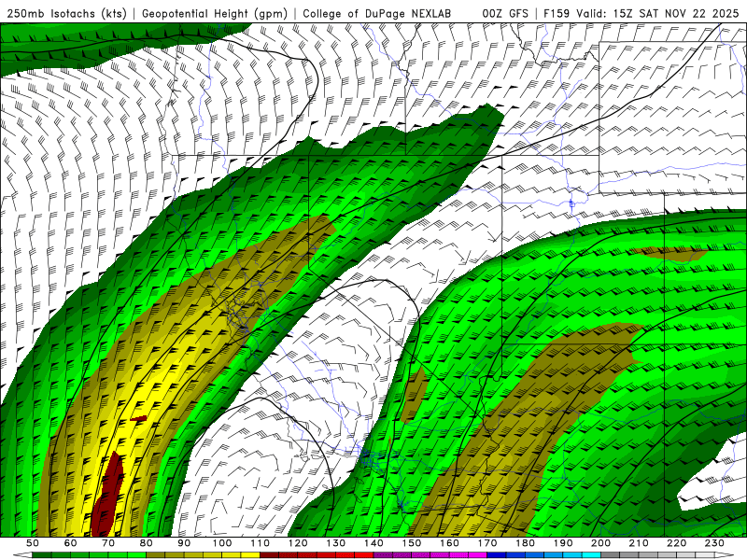Click the '230' legend value
The height and width of the screenshot is (560, 747).
[715, 543]
